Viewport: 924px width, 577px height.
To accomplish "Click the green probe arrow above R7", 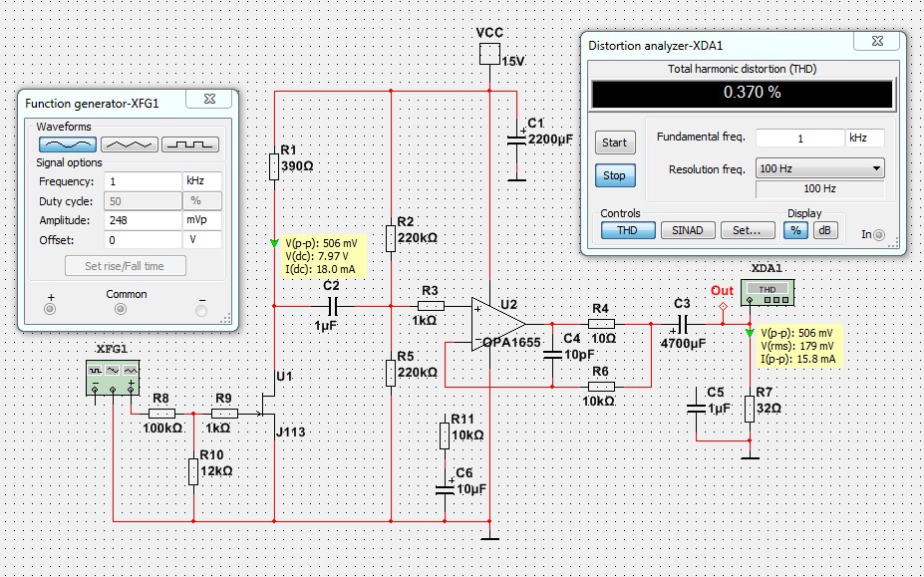I will point(750,333).
